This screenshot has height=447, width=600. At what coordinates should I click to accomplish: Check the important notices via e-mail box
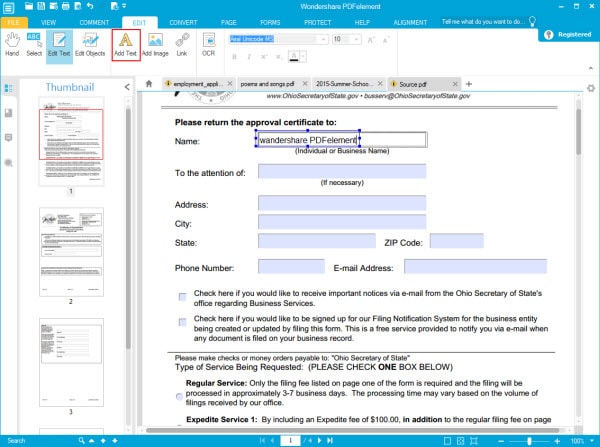183,297
